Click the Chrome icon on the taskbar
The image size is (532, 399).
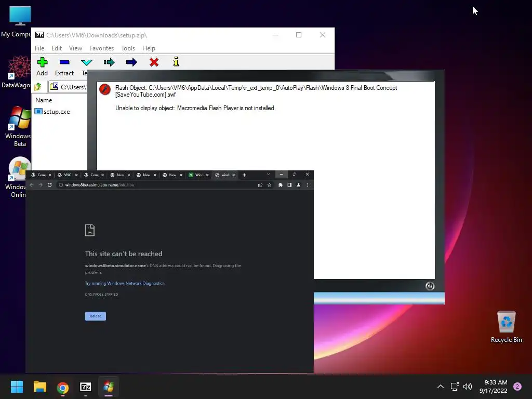tap(63, 387)
